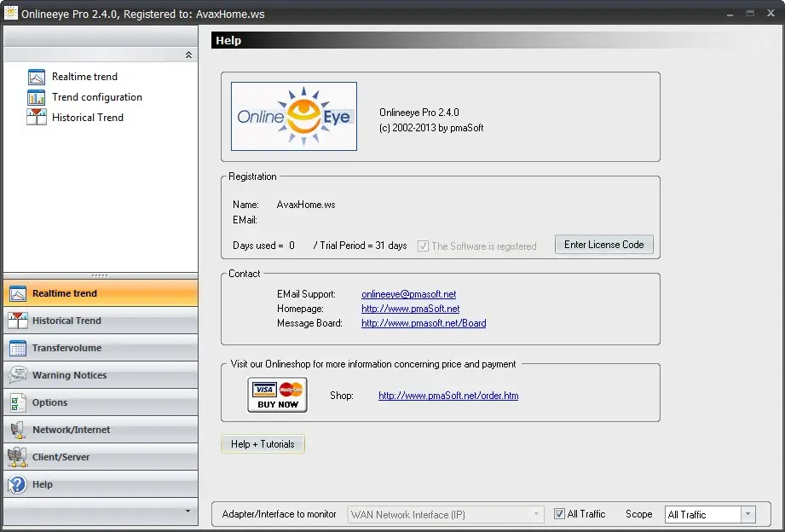The image size is (785, 532).
Task: Select Historical Trend in the top list
Action: 88,118
